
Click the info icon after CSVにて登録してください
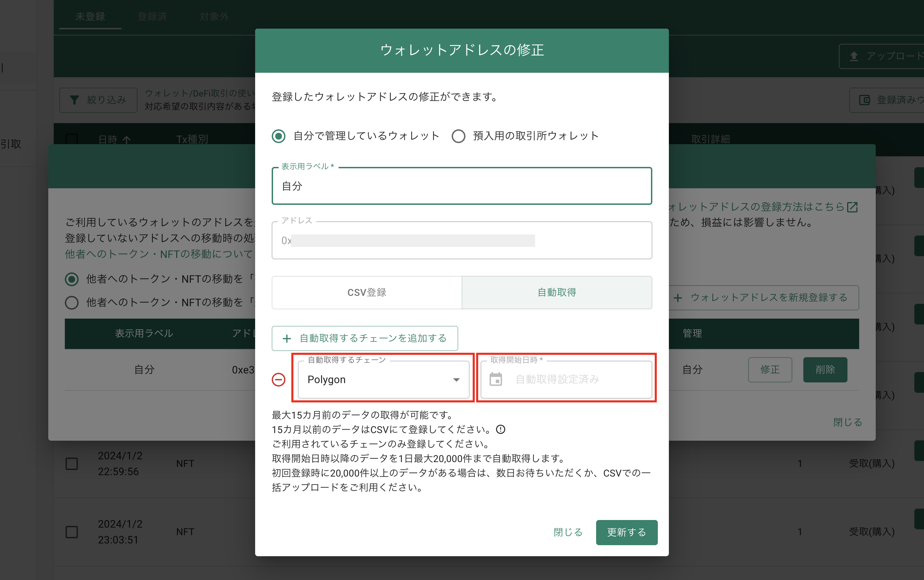[501, 429]
